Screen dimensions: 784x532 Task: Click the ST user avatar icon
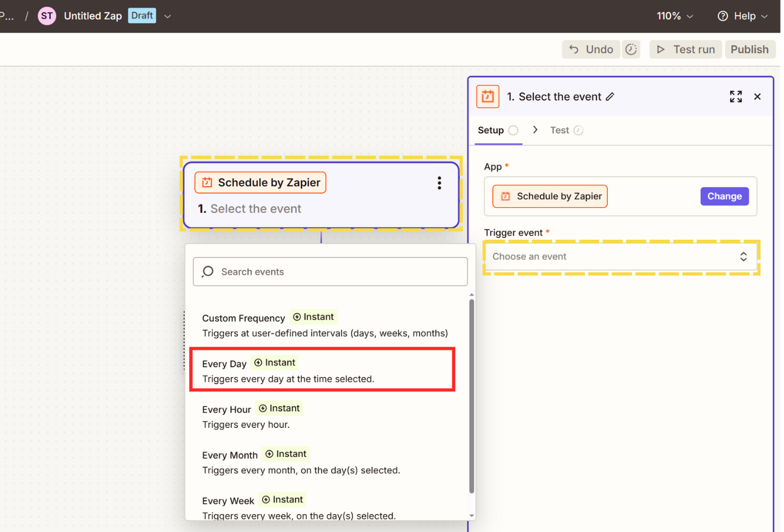pyautogui.click(x=47, y=16)
